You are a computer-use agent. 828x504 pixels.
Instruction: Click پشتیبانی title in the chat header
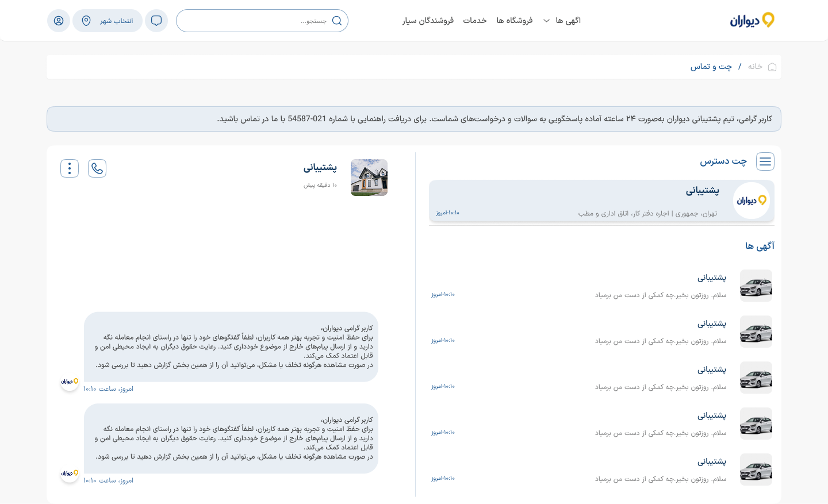pos(320,167)
